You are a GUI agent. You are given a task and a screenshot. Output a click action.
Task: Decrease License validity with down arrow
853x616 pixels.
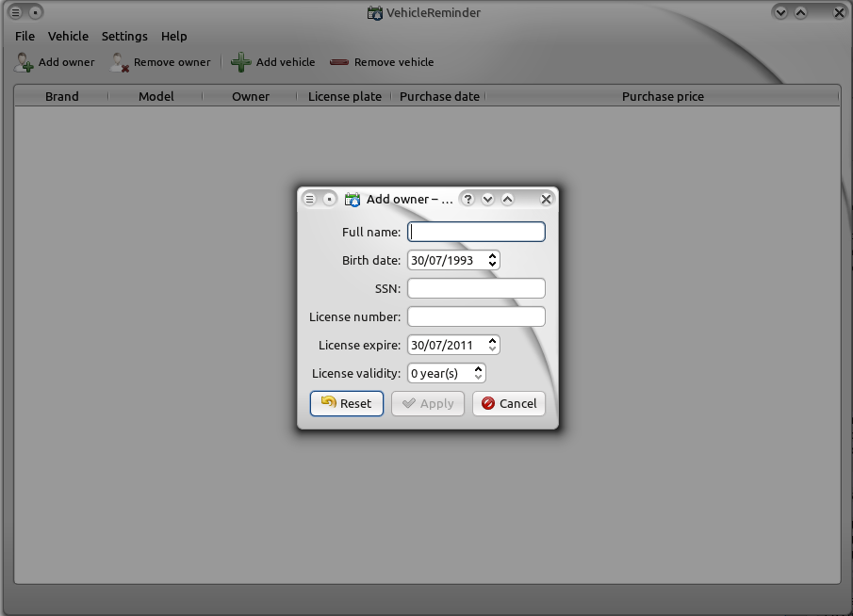pyautogui.click(x=478, y=378)
